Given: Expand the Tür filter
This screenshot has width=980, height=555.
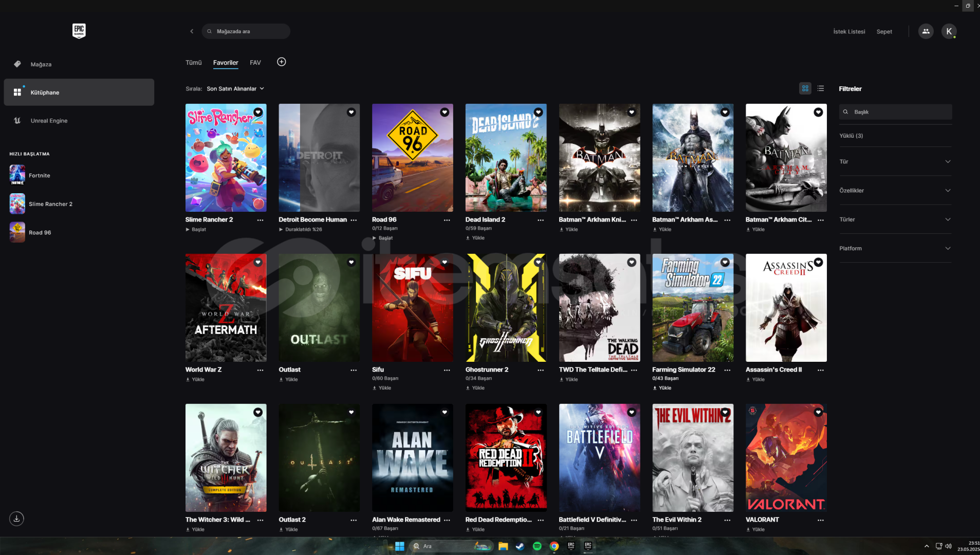Looking at the screenshot, I should 895,161.
